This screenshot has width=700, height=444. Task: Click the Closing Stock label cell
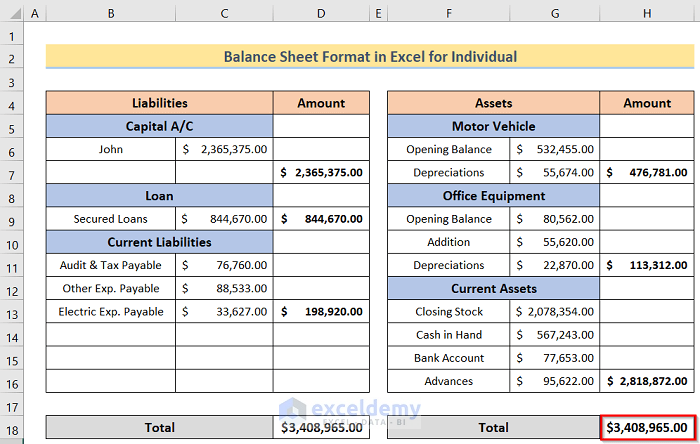(448, 312)
